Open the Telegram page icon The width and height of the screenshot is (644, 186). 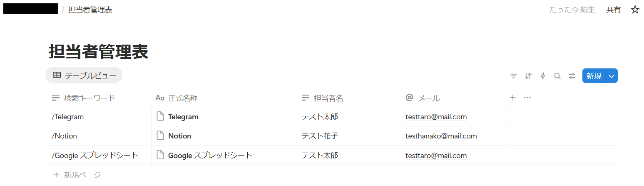pyautogui.click(x=160, y=117)
